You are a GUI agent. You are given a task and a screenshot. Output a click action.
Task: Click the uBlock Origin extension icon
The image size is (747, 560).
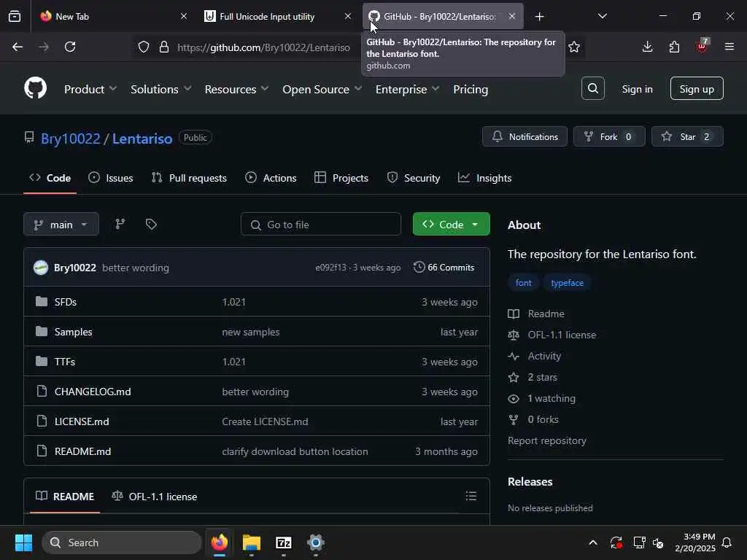(x=702, y=46)
